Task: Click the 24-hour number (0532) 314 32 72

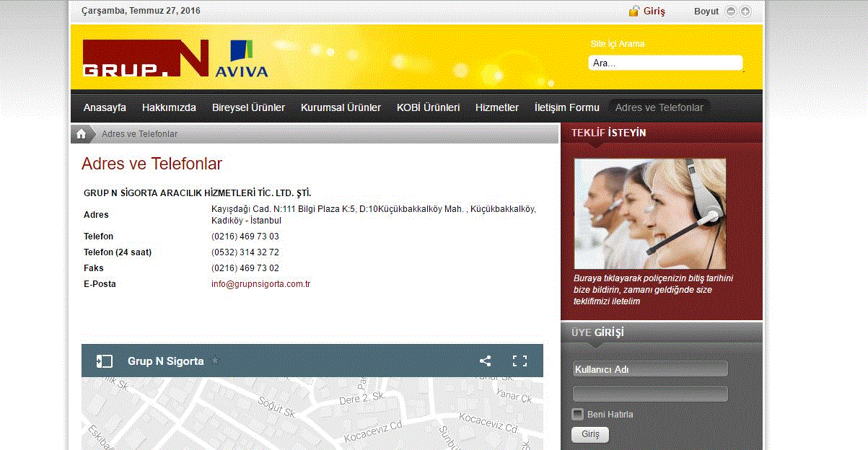Action: (245, 252)
